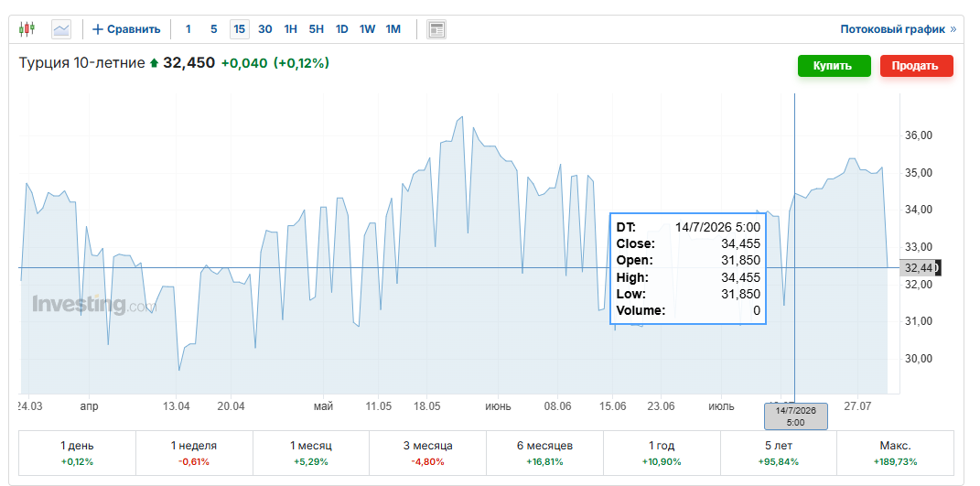Select the 1D interval

click(342, 28)
